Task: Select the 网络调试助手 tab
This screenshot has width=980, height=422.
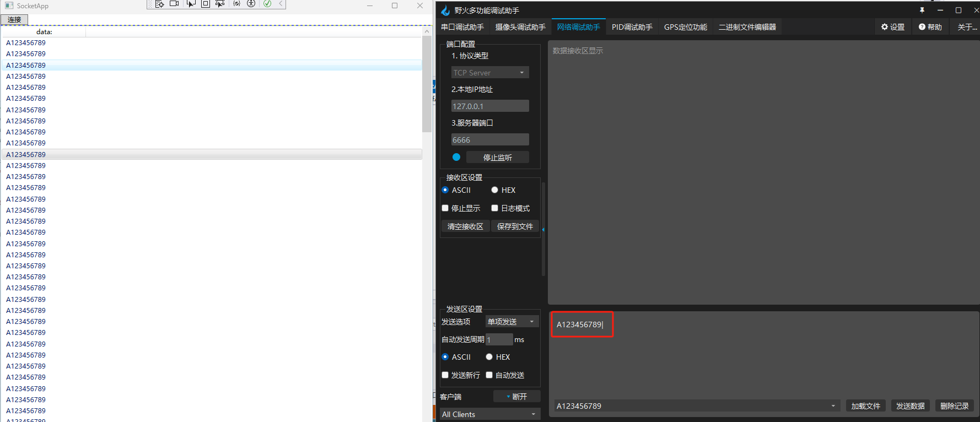Action: pos(578,27)
